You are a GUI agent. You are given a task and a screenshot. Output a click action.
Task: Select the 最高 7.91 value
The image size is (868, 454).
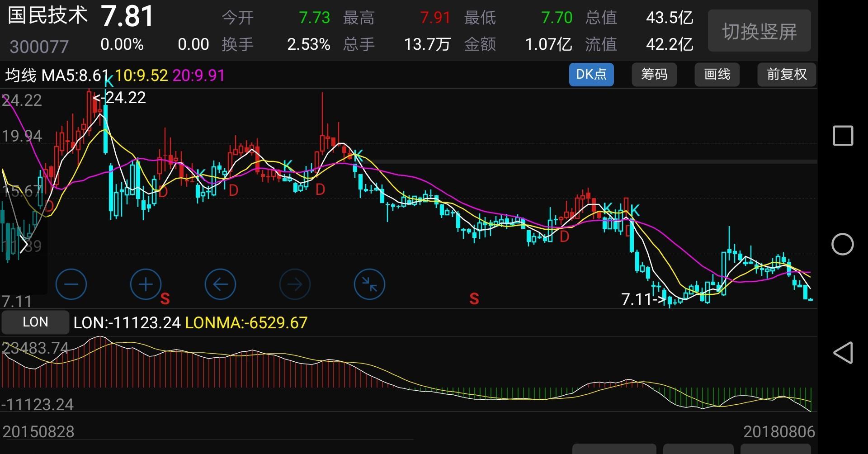click(x=435, y=18)
